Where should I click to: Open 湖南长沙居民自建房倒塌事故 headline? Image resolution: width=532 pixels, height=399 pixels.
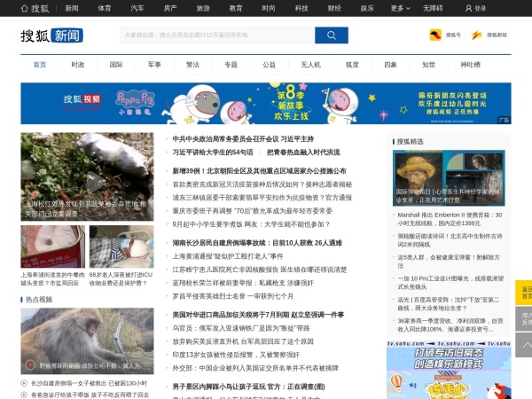tap(257, 242)
